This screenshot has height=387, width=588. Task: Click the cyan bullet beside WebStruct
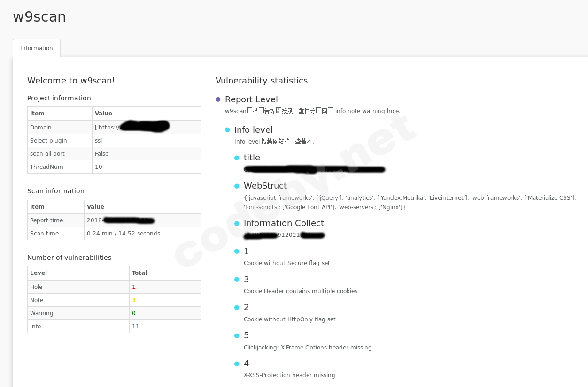pyautogui.click(x=237, y=186)
